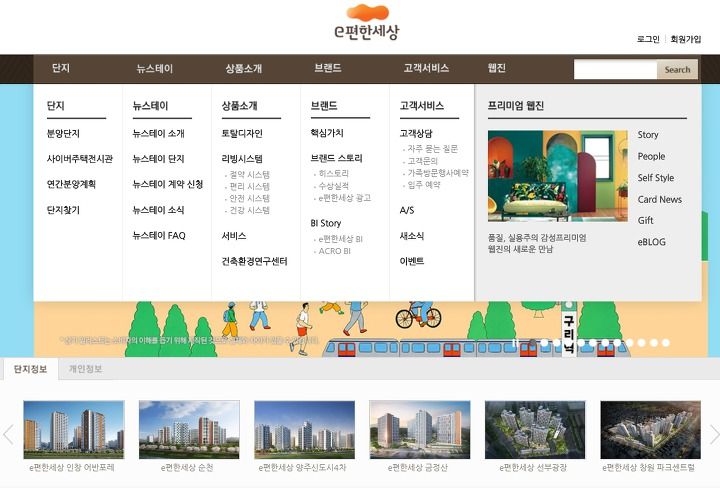Image resolution: width=720 pixels, height=488 pixels.
Task: Open 단지 in the main navigation bar
Action: tap(61, 68)
